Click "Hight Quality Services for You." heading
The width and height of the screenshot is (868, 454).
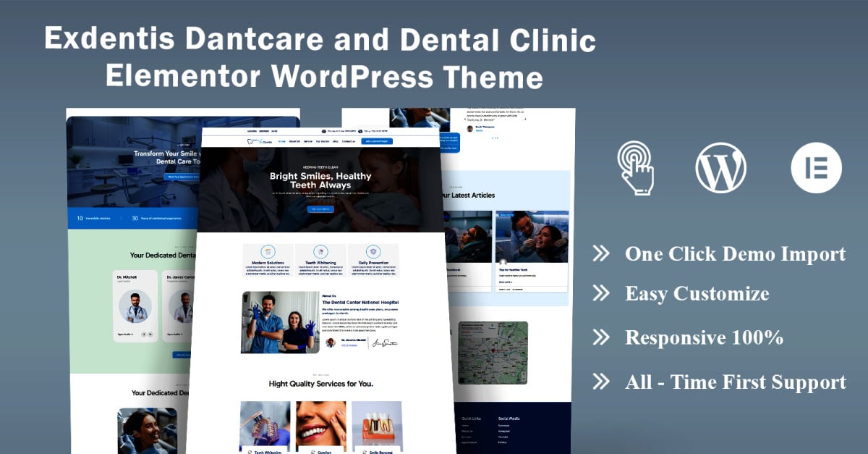click(321, 384)
